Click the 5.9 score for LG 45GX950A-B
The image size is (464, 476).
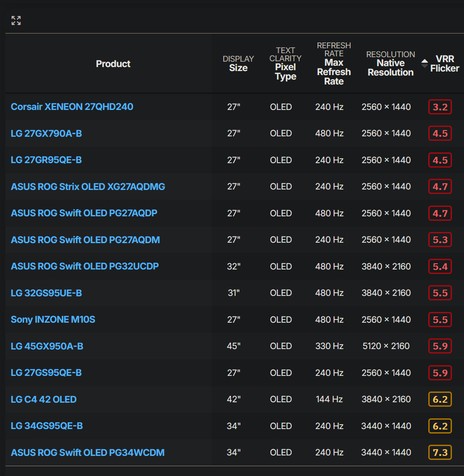[x=440, y=346]
